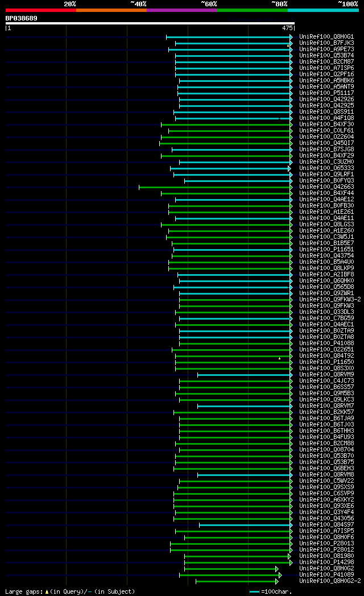364x596 pixels.
Task: Click the white query sequence bar
Action: click(x=150, y=23)
